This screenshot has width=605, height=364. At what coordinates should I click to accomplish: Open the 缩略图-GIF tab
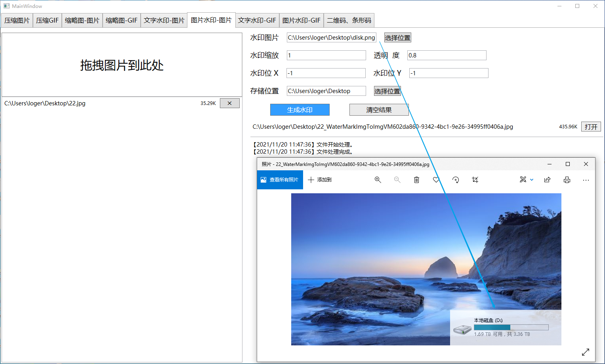pyautogui.click(x=122, y=20)
